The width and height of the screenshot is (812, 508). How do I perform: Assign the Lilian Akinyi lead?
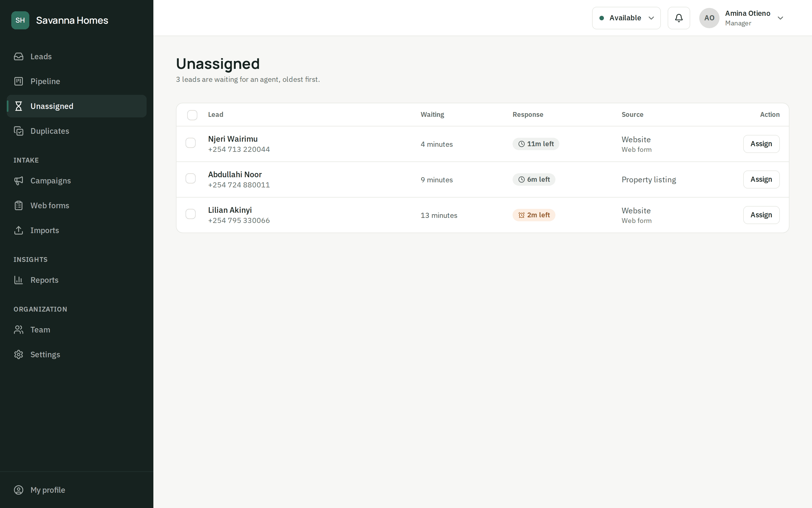(x=761, y=215)
